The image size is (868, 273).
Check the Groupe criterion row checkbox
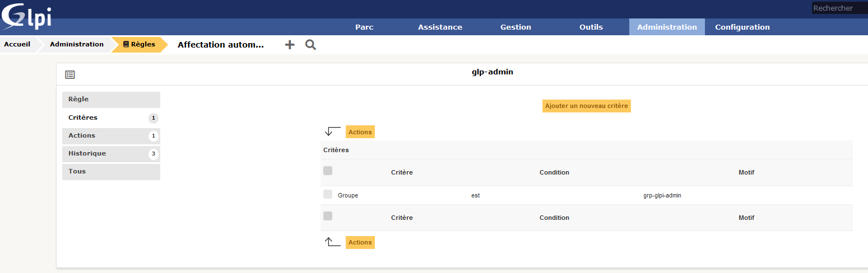[x=328, y=195]
